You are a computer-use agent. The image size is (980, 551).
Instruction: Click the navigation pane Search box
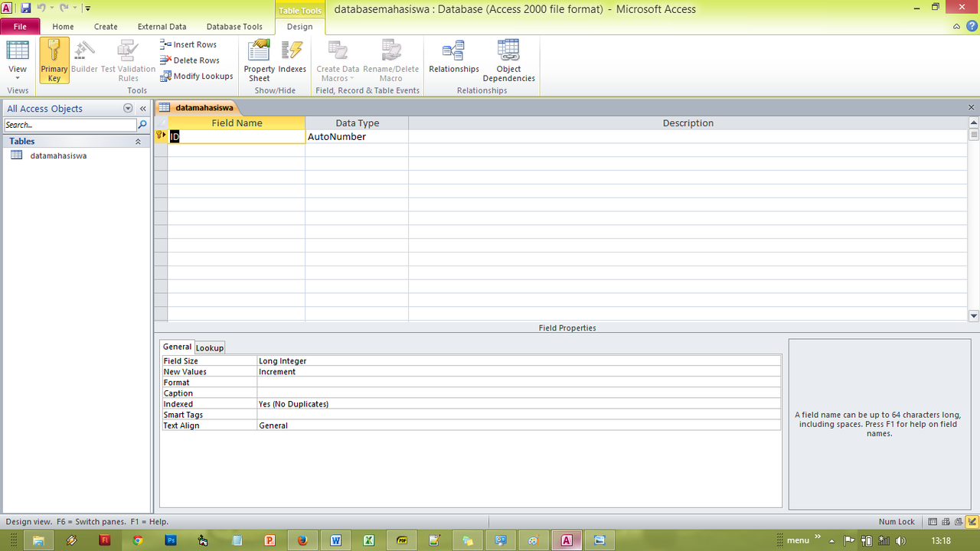[x=70, y=125]
